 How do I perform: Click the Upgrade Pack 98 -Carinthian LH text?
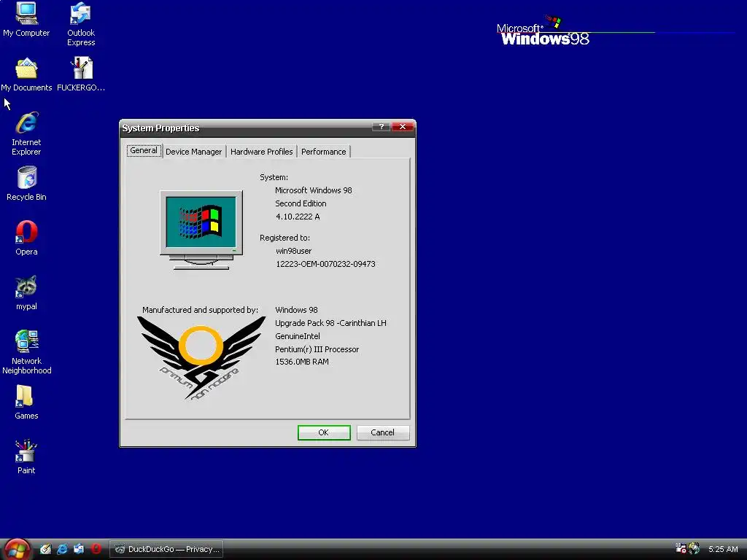pos(330,323)
